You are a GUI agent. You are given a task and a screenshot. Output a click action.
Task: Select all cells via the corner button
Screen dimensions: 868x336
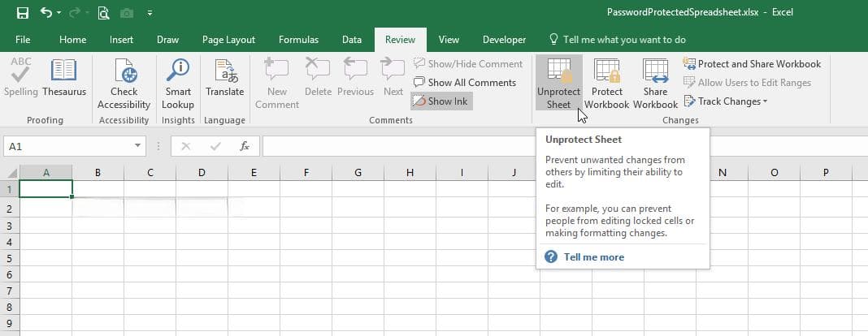[11, 172]
